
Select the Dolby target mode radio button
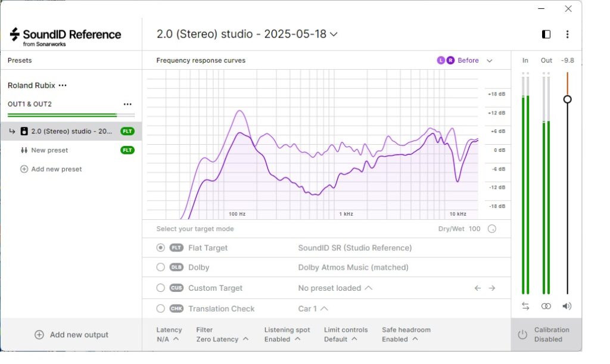(160, 267)
